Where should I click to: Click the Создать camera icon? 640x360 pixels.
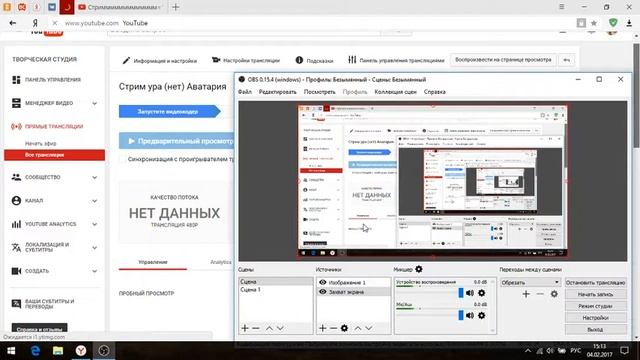coord(16,271)
